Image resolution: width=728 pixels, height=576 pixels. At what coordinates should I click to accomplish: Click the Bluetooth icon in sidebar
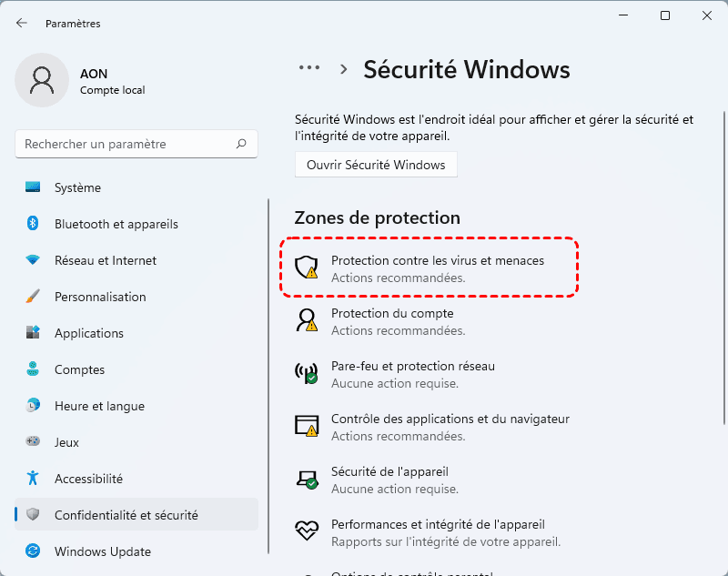[x=34, y=224]
